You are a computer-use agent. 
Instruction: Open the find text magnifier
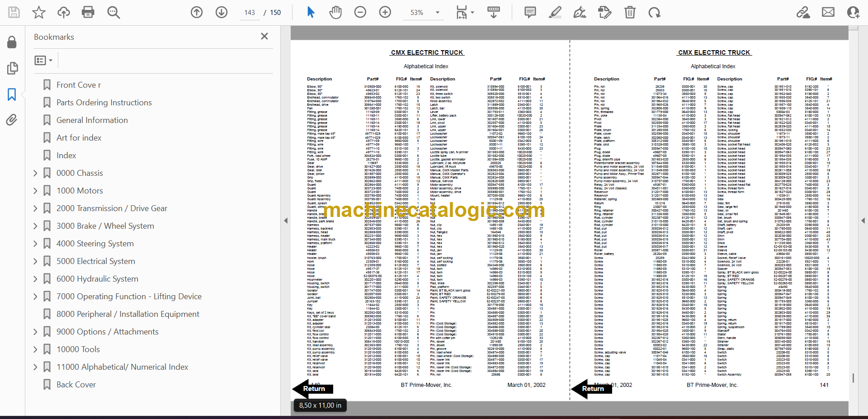point(113,12)
